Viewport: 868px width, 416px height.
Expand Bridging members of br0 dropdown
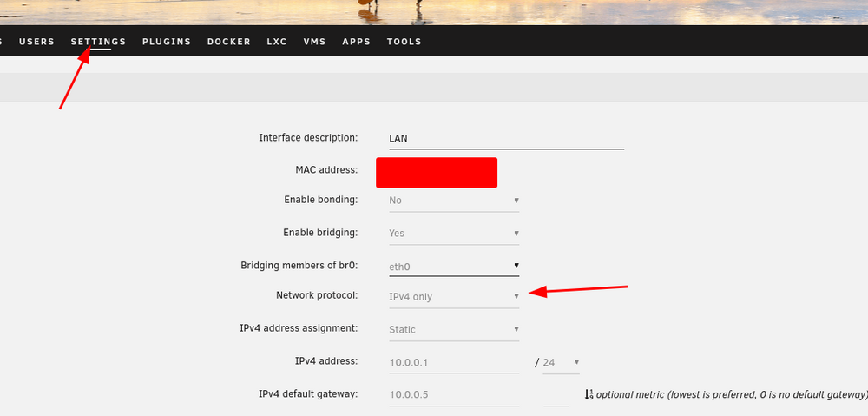click(x=454, y=267)
